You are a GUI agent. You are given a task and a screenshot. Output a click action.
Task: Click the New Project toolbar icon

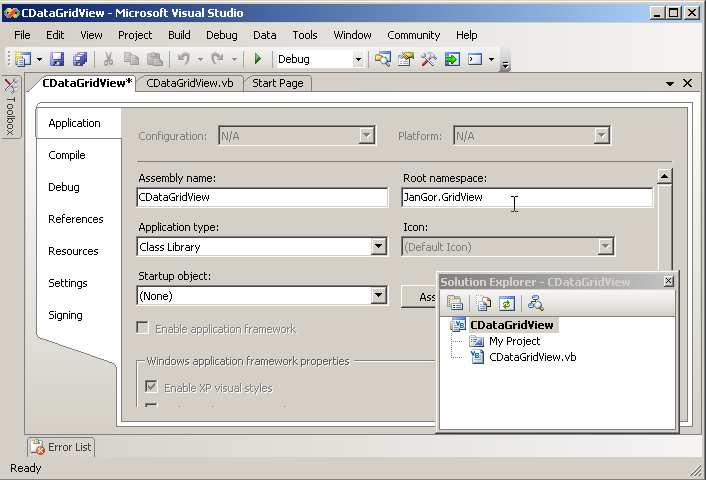[x=23, y=59]
